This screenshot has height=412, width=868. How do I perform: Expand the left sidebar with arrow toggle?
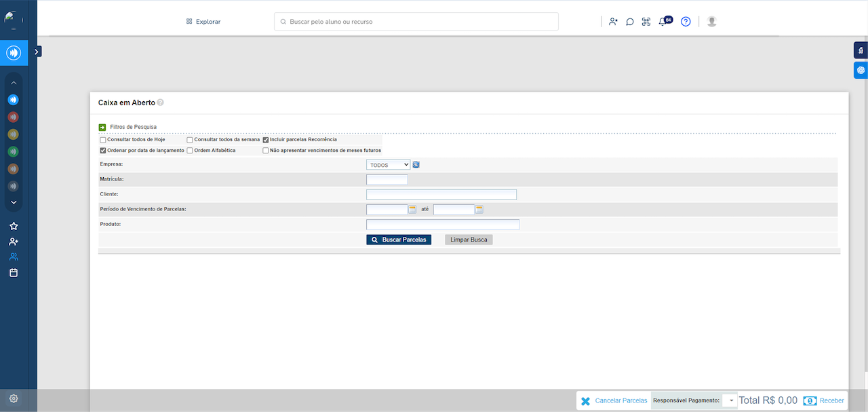pos(37,51)
